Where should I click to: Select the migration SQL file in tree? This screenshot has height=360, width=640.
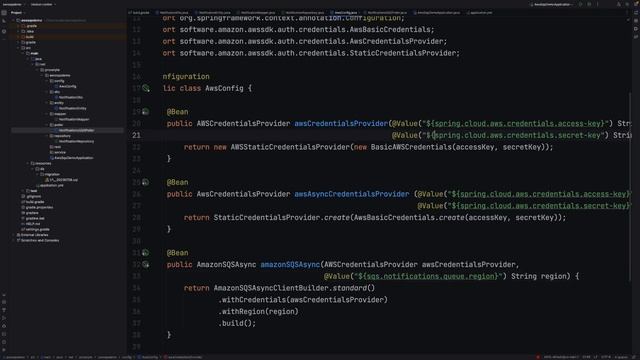coord(63,180)
